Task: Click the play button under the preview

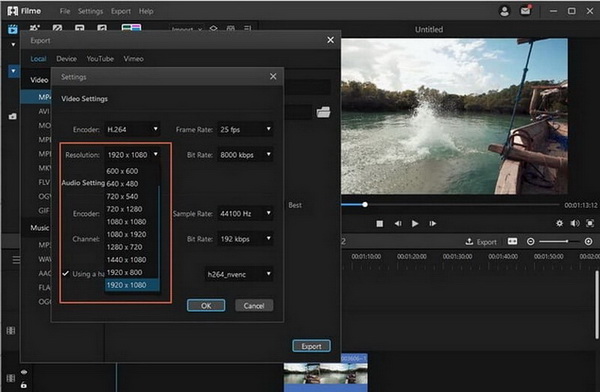Action: tap(415, 224)
